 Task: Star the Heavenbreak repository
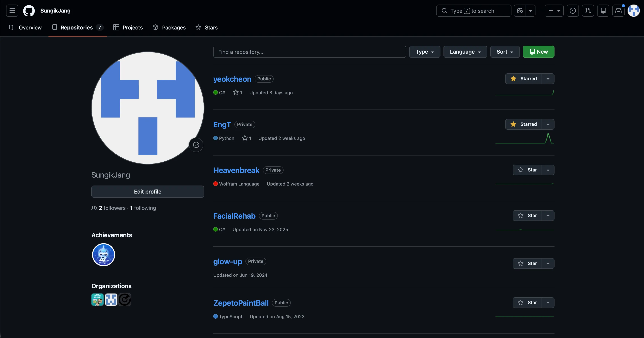click(527, 170)
